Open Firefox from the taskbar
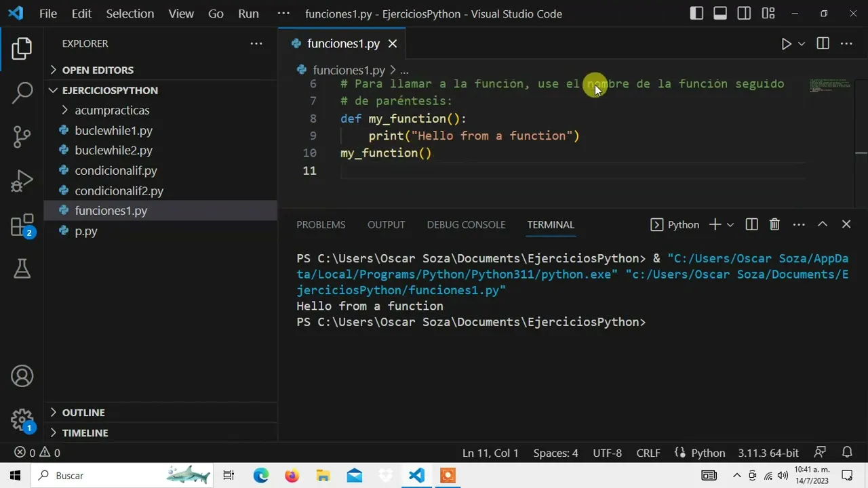 pos(292,476)
